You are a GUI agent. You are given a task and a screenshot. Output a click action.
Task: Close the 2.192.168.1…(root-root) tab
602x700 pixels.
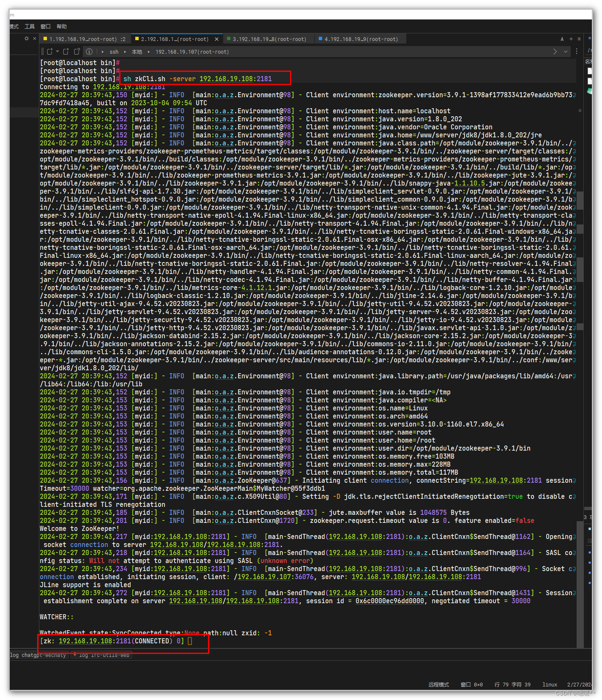(217, 39)
